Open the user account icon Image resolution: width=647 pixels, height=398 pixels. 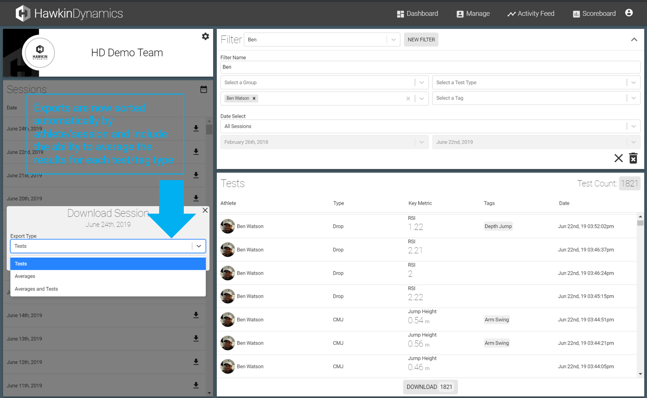(x=629, y=13)
